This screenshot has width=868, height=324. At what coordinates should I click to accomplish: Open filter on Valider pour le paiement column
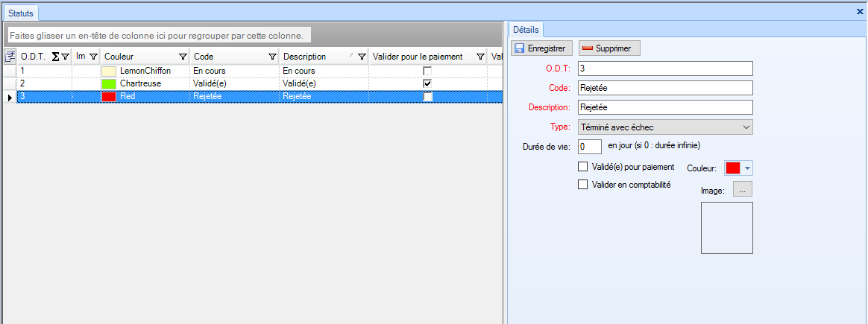[x=480, y=57]
